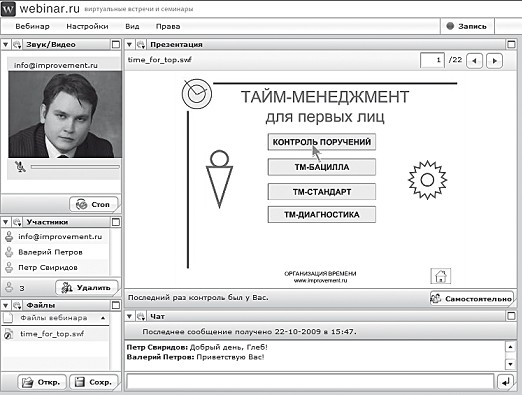Collapse the Участники panel triangle
Screen dimensions: 522x395
6,222
